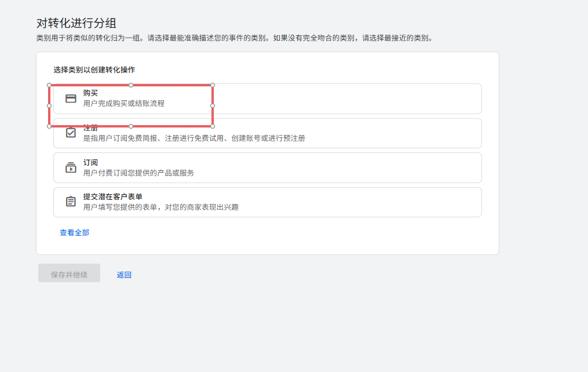
Task: Choose the 注册 category description text
Action: [194, 138]
